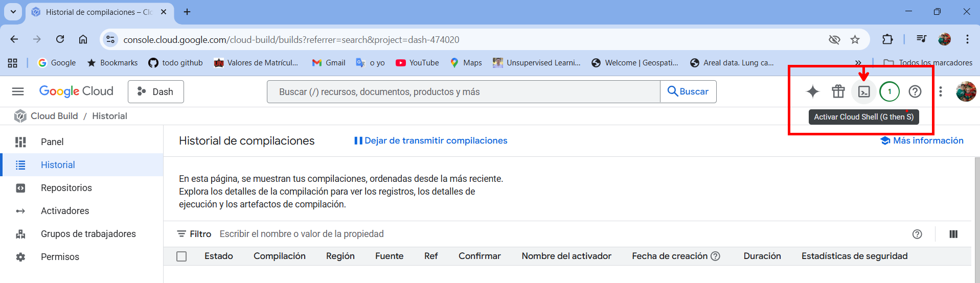
Task: Bookmark this page with the star icon
Action: pyautogui.click(x=855, y=39)
